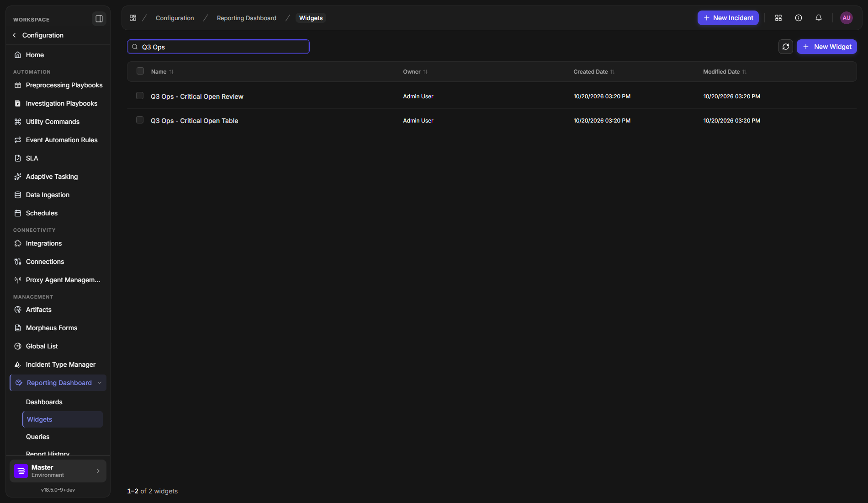Refresh the widgets list
Viewport: 868px width, 503px height.
tap(786, 47)
